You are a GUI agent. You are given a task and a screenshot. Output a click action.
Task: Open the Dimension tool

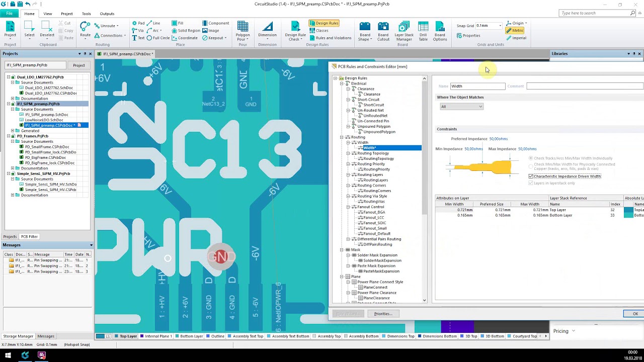click(x=267, y=29)
